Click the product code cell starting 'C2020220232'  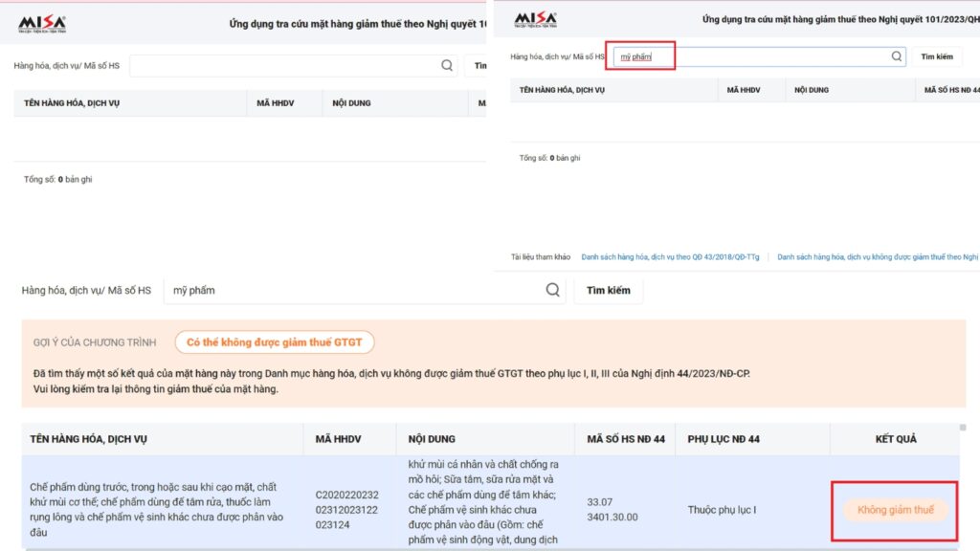tap(346, 510)
